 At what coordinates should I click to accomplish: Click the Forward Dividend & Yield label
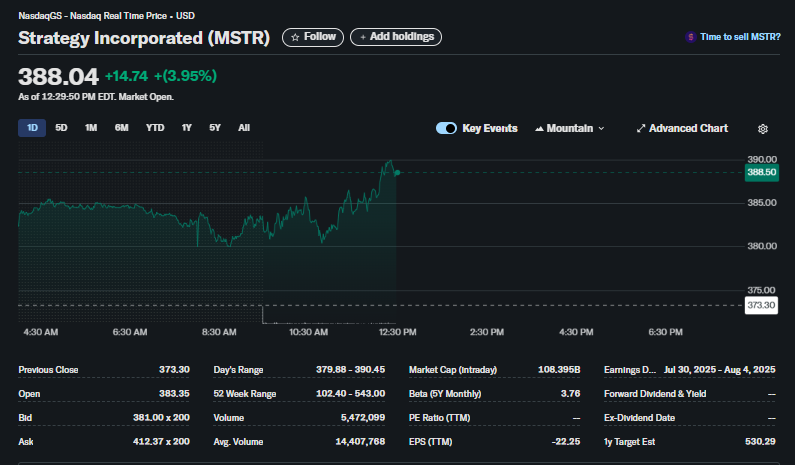pyautogui.click(x=655, y=394)
